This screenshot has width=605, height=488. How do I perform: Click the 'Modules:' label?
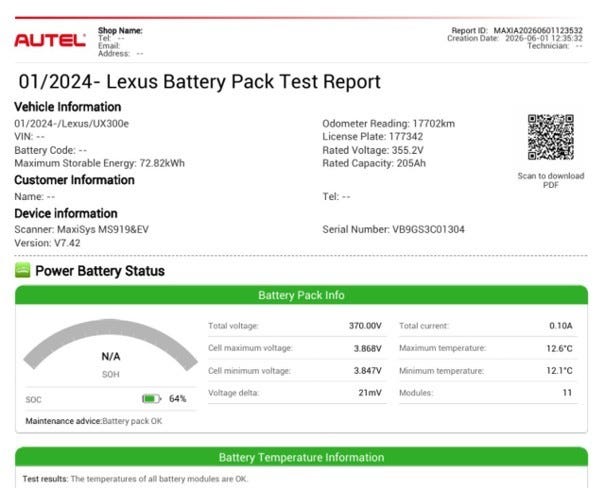pyautogui.click(x=416, y=393)
